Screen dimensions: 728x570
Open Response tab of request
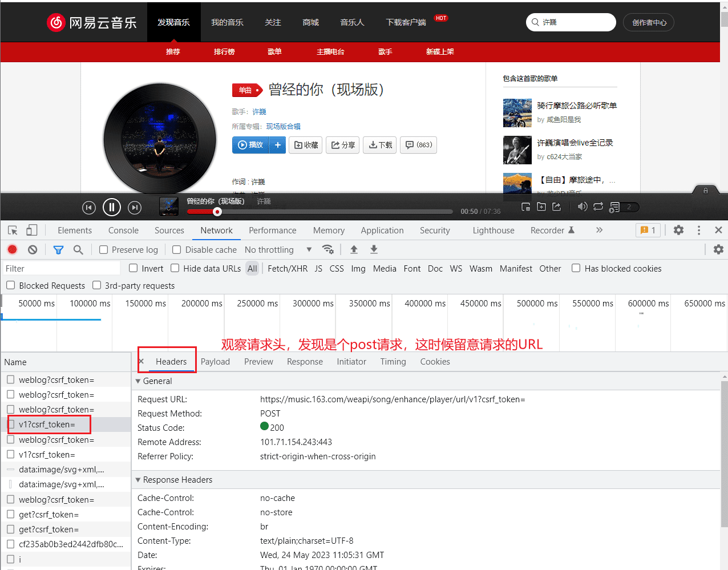pyautogui.click(x=305, y=362)
